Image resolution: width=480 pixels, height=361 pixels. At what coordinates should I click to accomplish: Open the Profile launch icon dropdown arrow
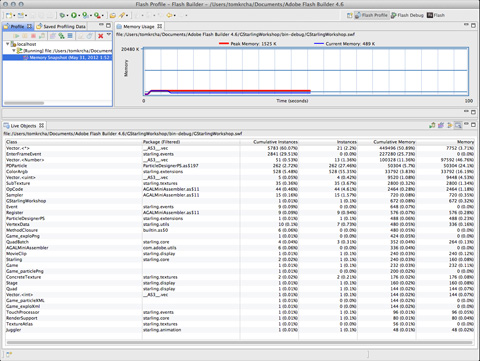91,16
